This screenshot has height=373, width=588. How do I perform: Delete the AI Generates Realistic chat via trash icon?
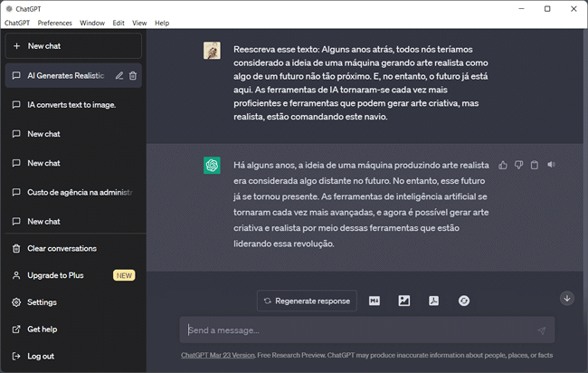click(133, 76)
